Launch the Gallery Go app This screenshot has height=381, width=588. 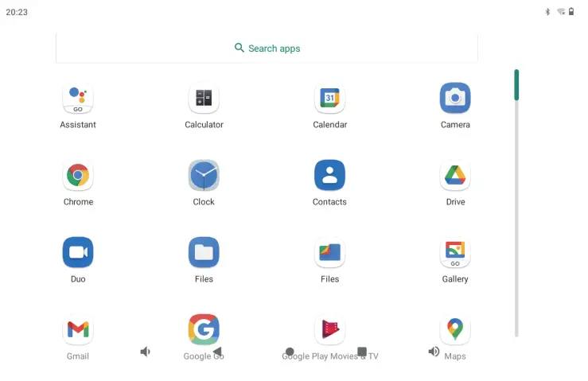[x=455, y=252]
